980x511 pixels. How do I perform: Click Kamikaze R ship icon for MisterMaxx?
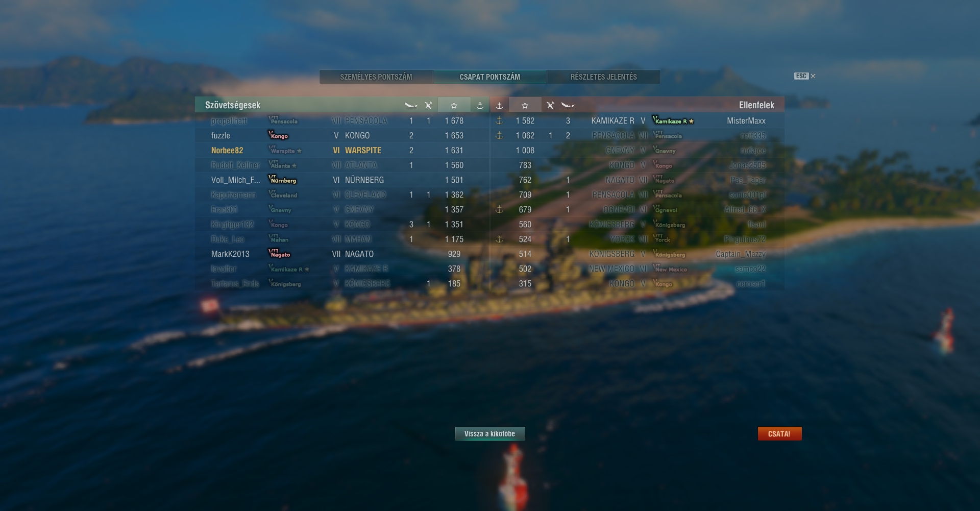pyautogui.click(x=673, y=121)
